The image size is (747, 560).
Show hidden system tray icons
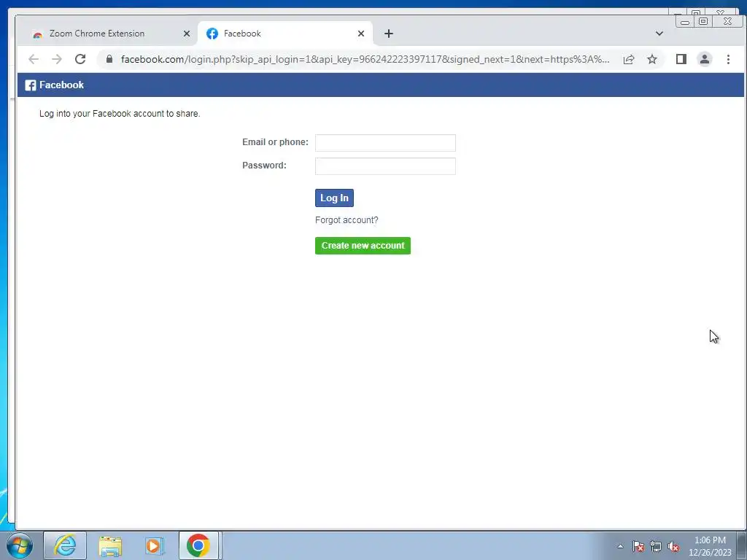coord(620,546)
